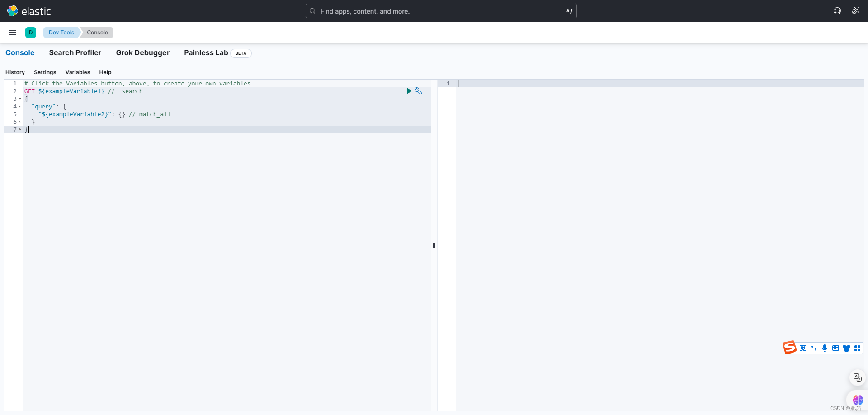
Task: Click the Elastic logo
Action: click(29, 11)
